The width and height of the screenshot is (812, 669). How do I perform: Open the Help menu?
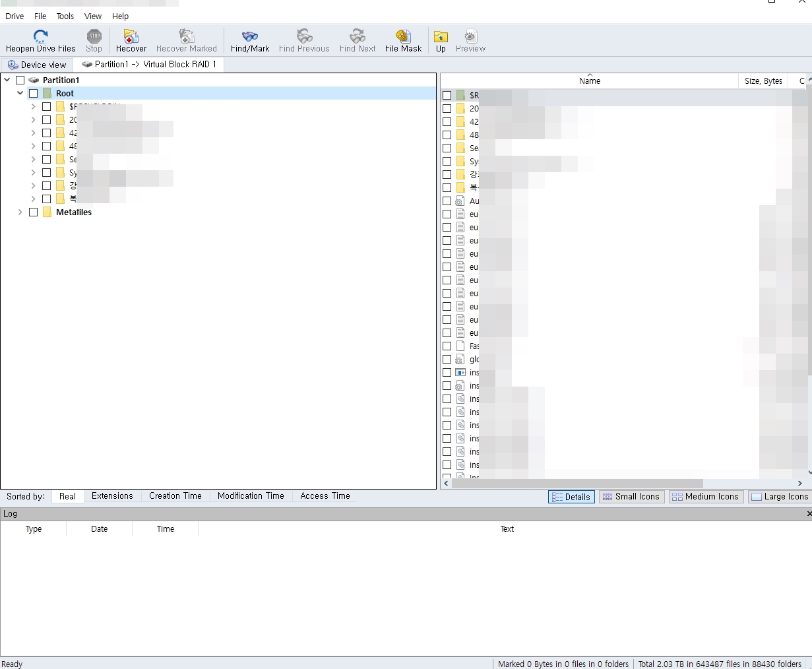point(120,16)
